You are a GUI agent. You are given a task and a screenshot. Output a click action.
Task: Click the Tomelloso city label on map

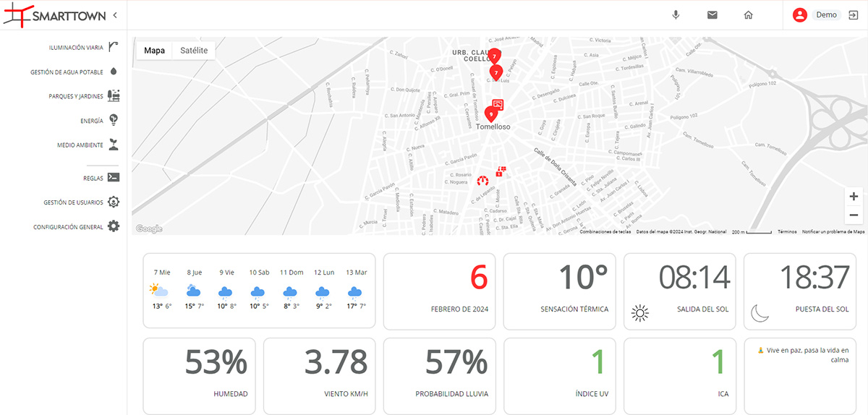click(x=493, y=127)
